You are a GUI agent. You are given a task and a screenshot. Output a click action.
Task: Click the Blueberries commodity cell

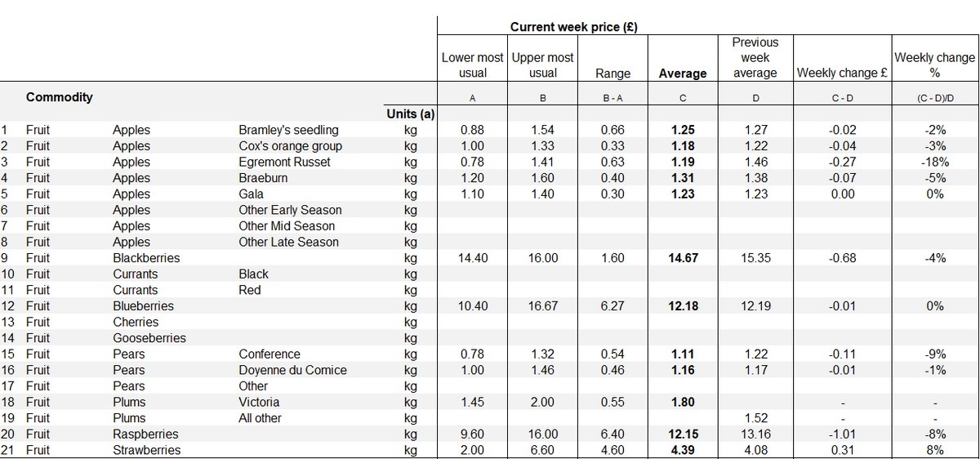(x=143, y=306)
